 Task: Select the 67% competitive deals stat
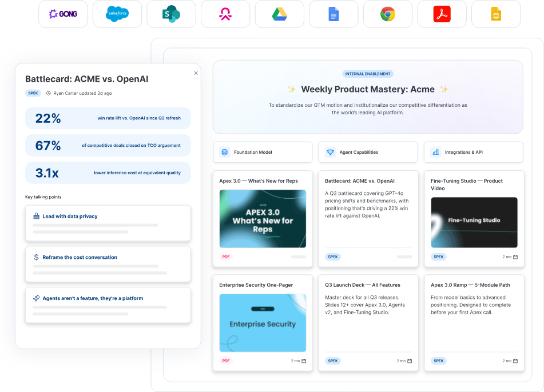pos(108,146)
